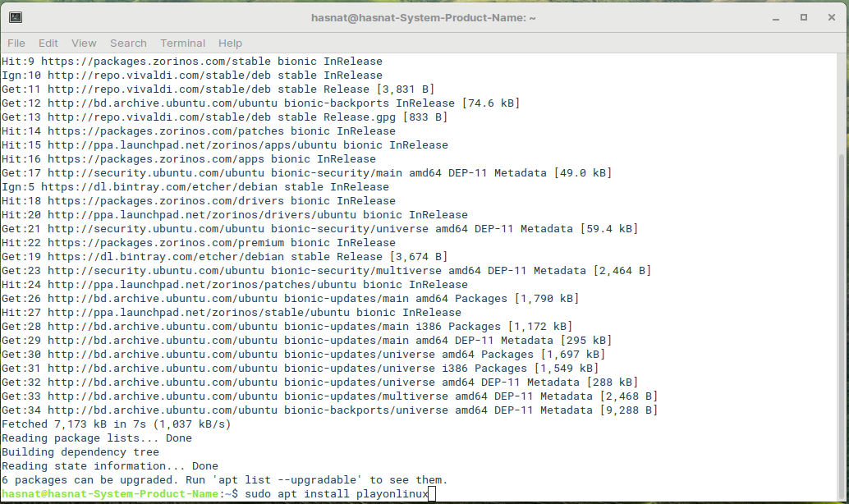Click the Get:29 main DEP-11 Metadata [295 kB] line
This screenshot has height=504, width=849.
point(307,341)
